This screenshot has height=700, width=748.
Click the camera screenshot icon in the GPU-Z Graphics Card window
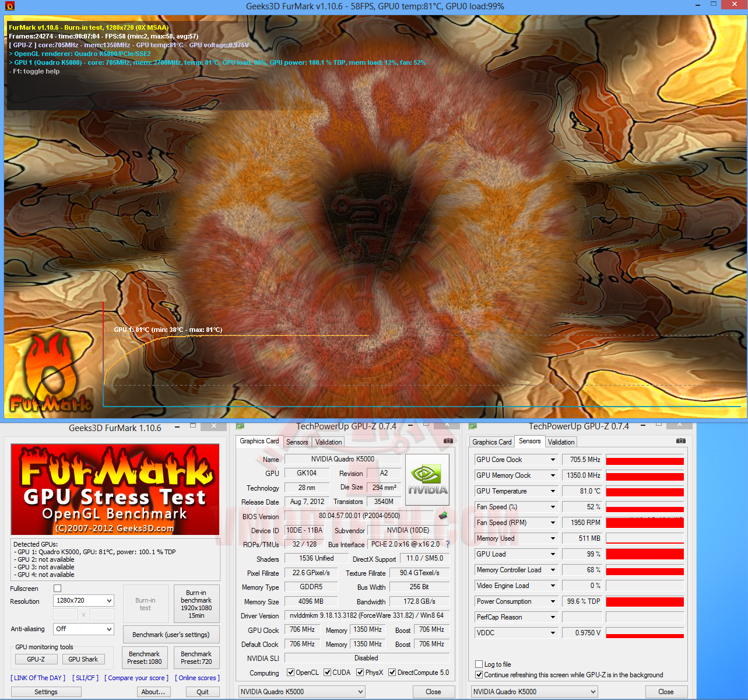[448, 441]
